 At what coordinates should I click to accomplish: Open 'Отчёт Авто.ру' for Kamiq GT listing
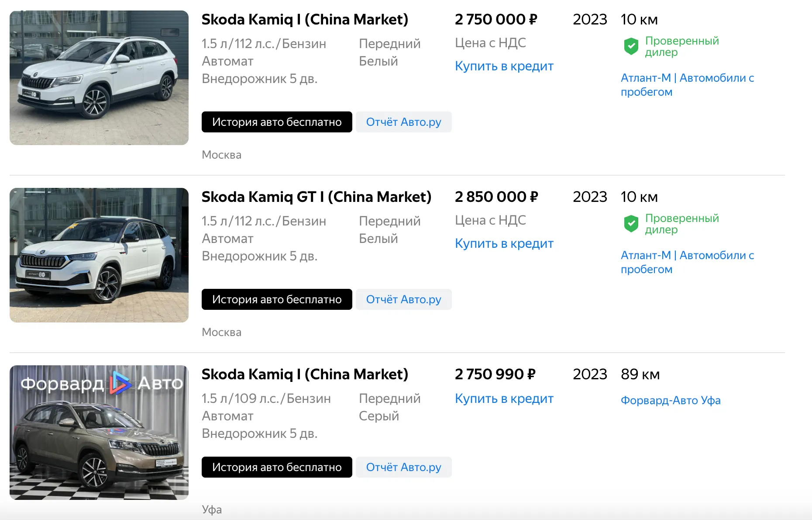403,299
